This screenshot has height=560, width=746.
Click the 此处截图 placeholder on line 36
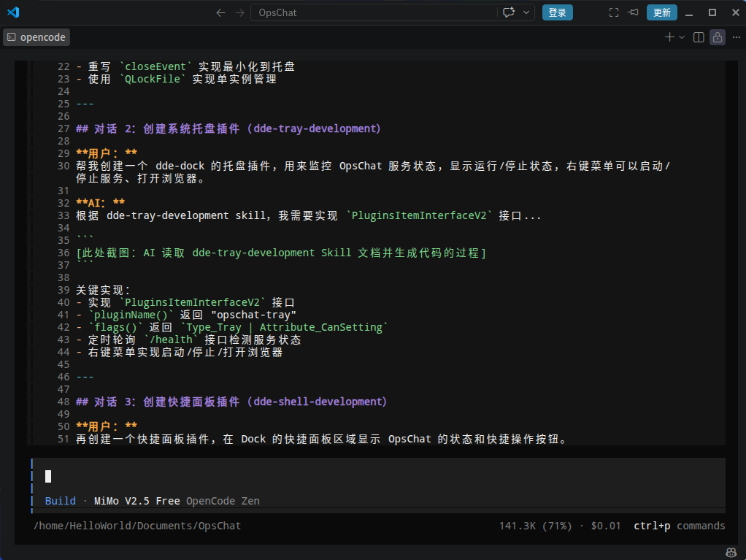tap(281, 253)
